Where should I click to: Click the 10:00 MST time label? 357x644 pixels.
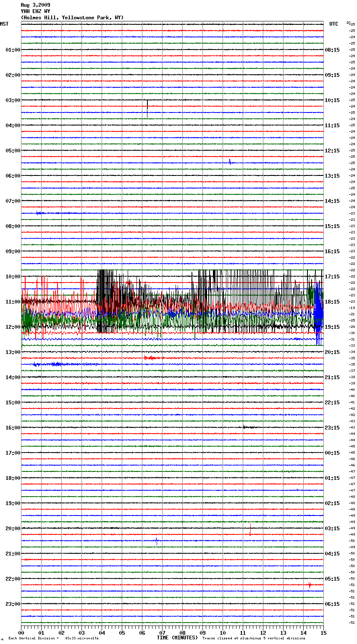tap(13, 277)
